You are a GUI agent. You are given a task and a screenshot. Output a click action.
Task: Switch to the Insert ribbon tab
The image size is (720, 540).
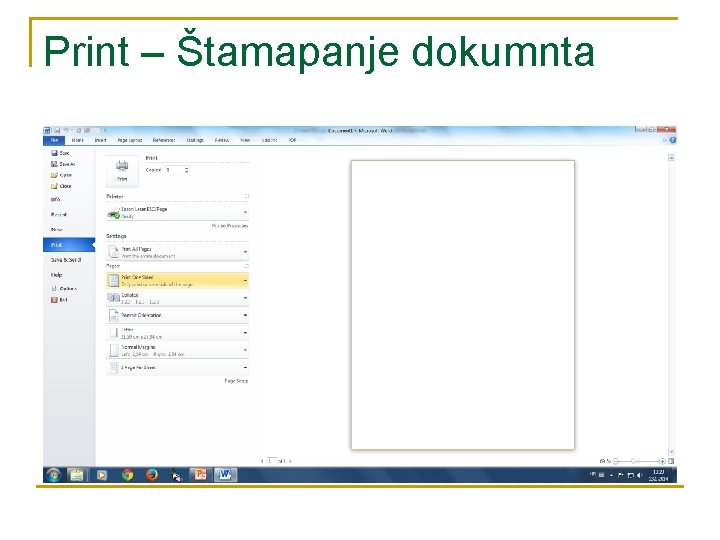[x=100, y=140]
